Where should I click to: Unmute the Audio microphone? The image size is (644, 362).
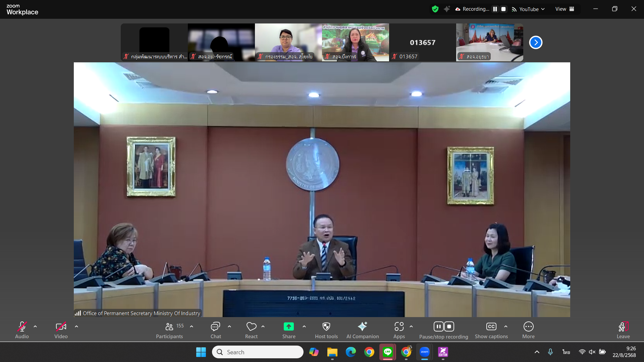(x=22, y=330)
